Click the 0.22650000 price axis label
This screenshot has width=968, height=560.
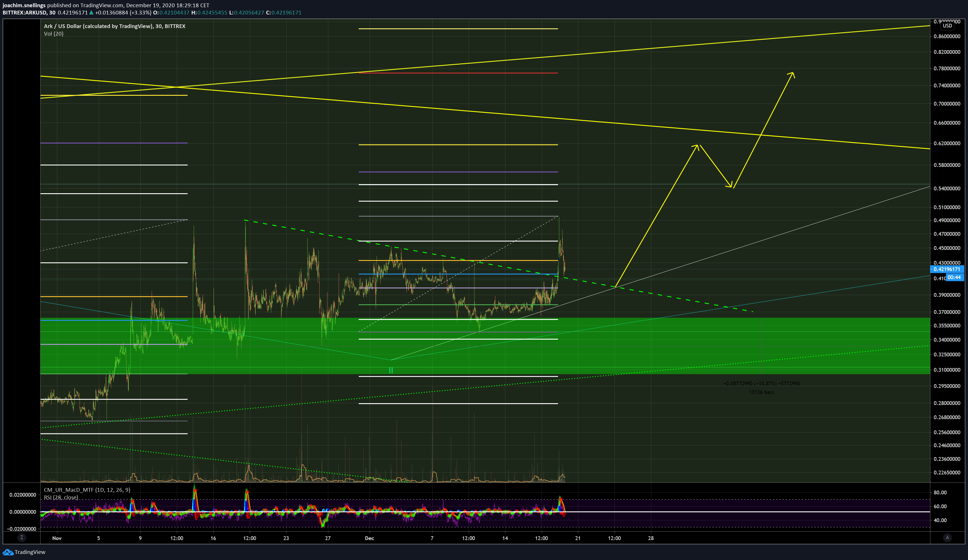tap(947, 472)
